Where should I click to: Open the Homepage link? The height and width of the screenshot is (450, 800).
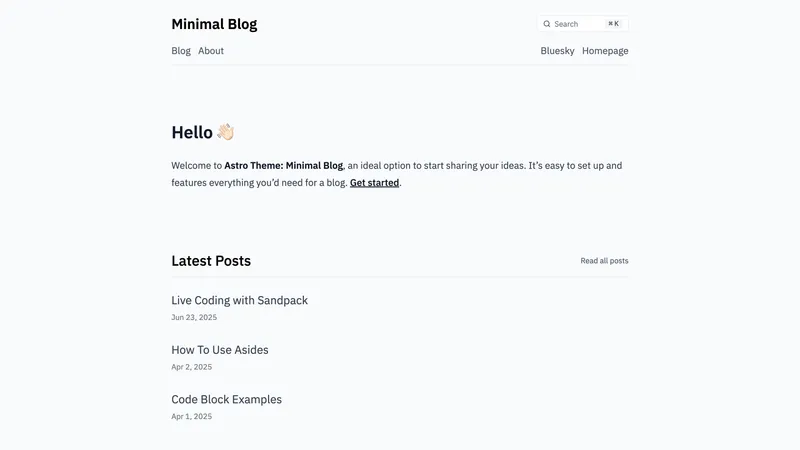click(x=605, y=51)
